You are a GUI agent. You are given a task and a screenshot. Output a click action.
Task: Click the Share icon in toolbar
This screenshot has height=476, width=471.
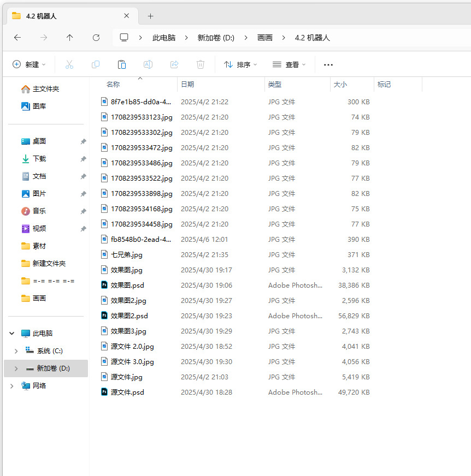pos(174,64)
